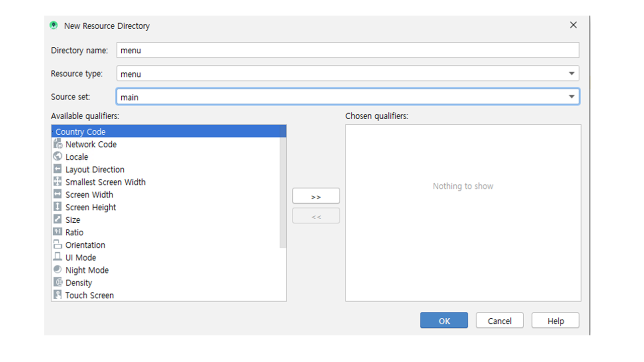Select the UI Mode qualifier
This screenshot has height=362, width=644.
pos(80,257)
